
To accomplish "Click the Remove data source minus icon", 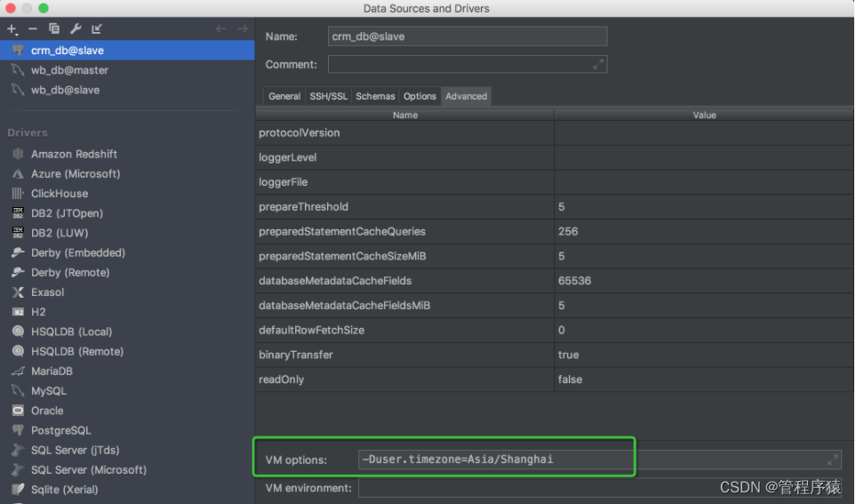I will point(33,29).
